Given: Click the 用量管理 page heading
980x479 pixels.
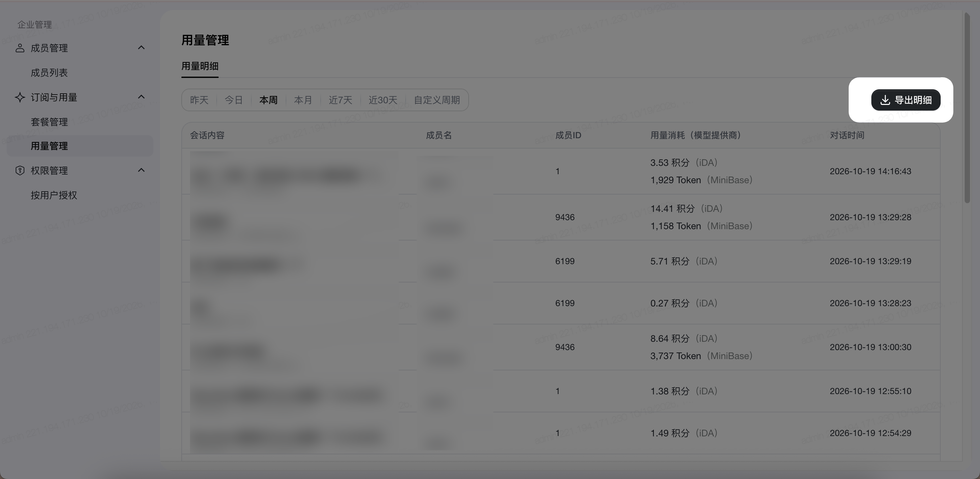Looking at the screenshot, I should (x=205, y=40).
